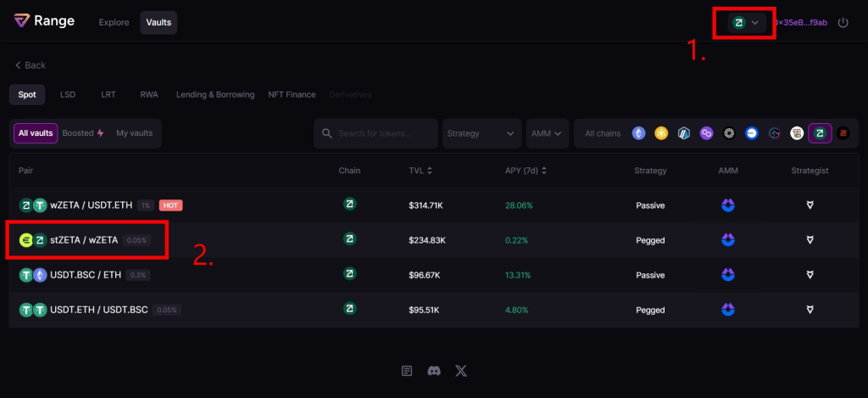Screen dimensions: 868x398
Task: Filter vaults by Base chain icon
Action: click(x=751, y=133)
